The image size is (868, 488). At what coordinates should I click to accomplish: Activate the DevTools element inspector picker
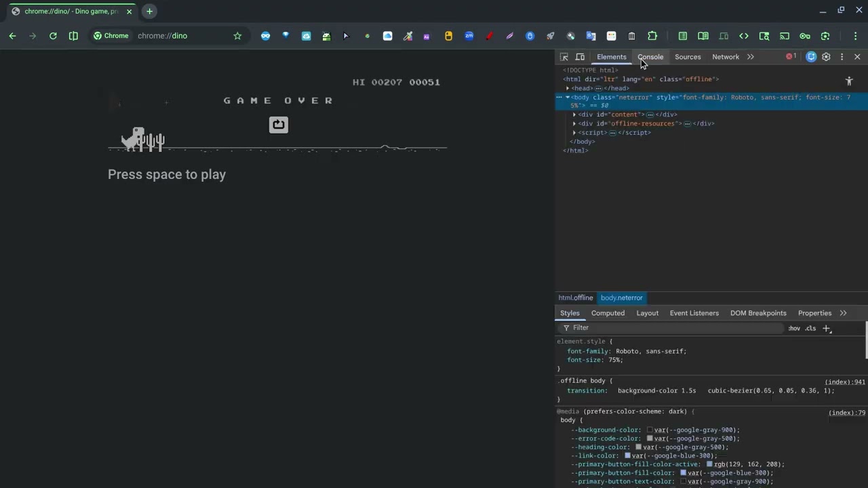564,57
